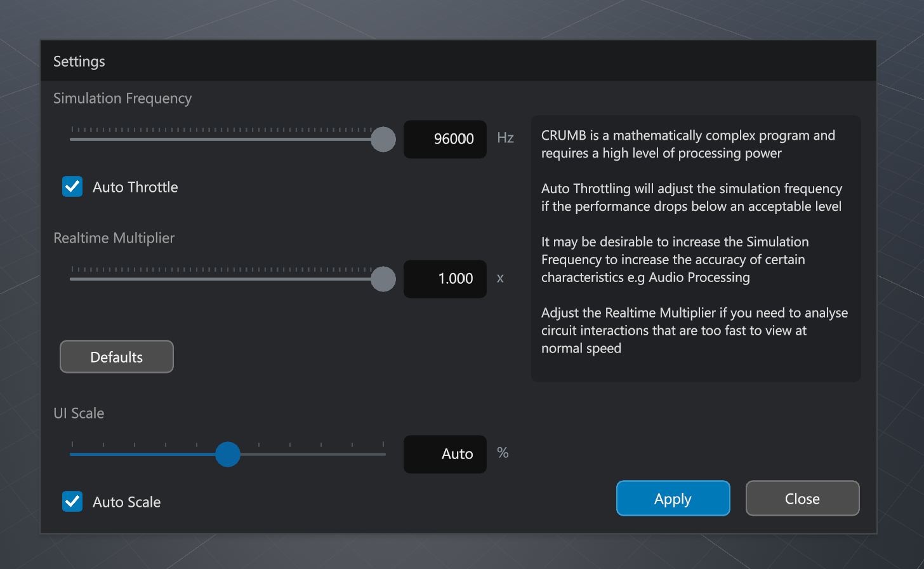Click the Settings title bar text

click(79, 61)
